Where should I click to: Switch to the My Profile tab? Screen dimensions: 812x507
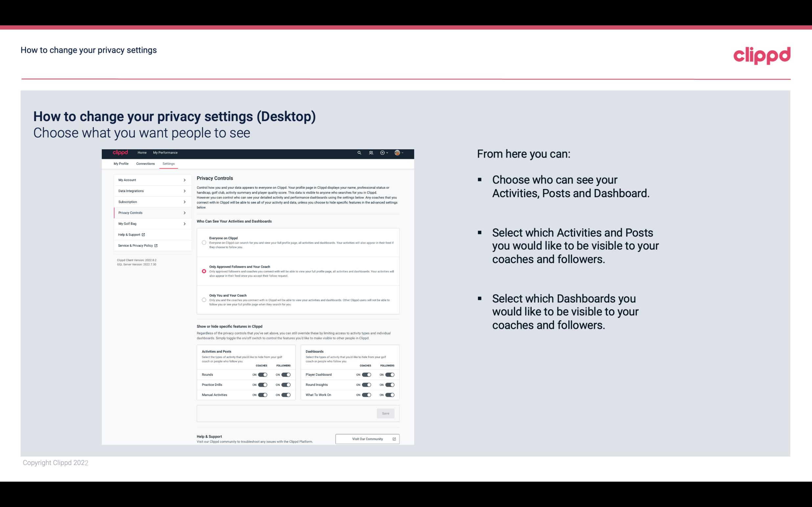[121, 163]
